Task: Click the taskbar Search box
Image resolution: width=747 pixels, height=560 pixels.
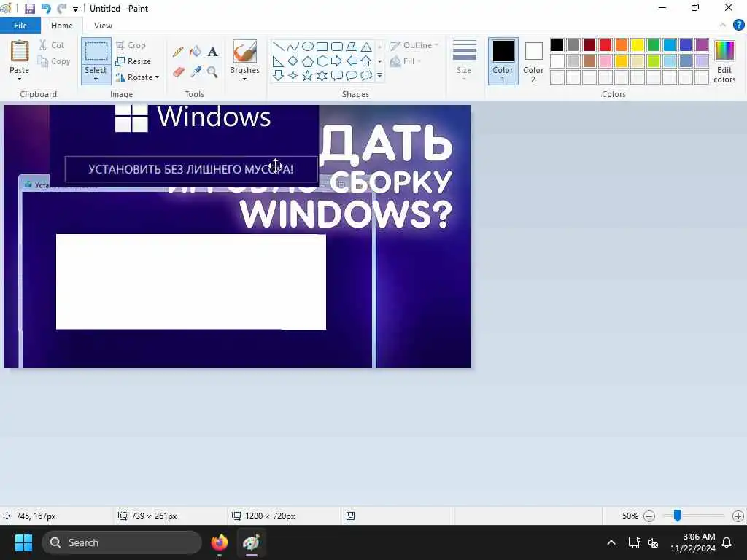Action: (x=122, y=542)
